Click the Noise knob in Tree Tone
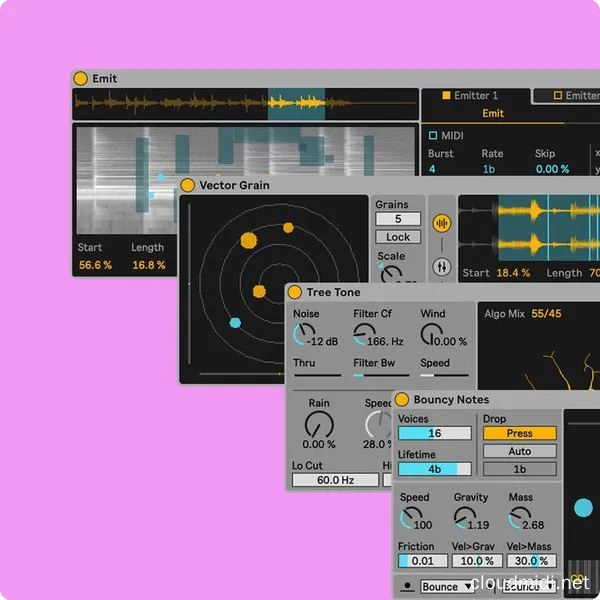This screenshot has height=600, width=600. pyautogui.click(x=304, y=336)
